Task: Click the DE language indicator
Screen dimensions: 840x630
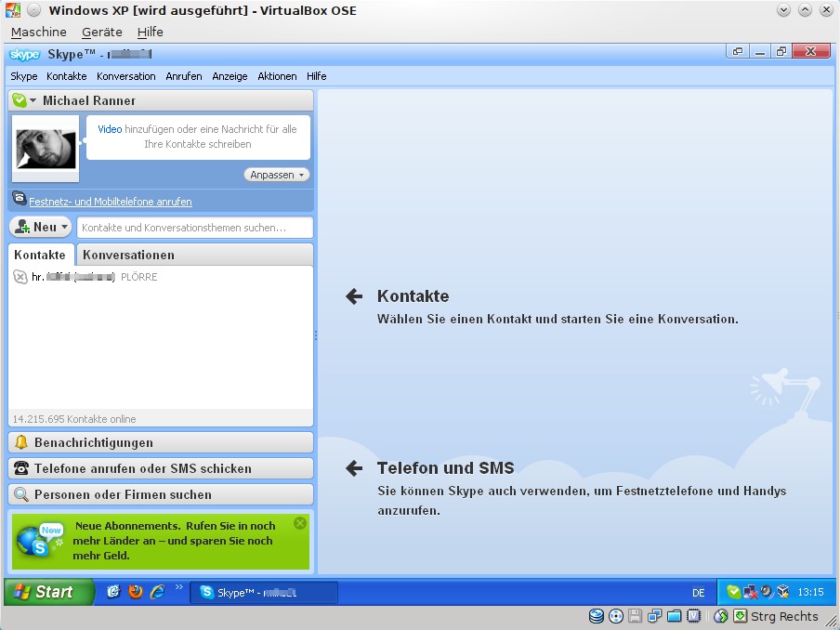Action: click(699, 593)
